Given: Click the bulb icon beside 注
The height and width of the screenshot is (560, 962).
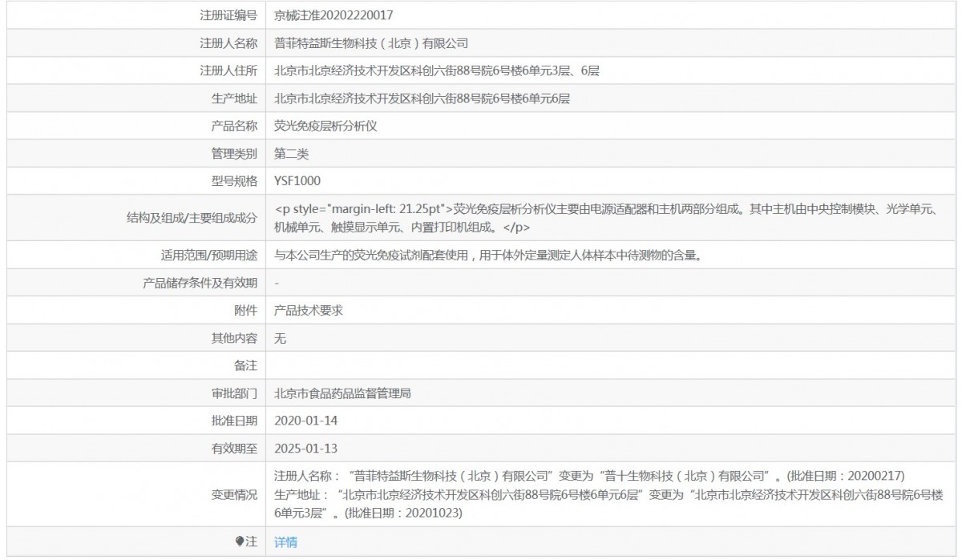Looking at the screenshot, I should tap(239, 542).
